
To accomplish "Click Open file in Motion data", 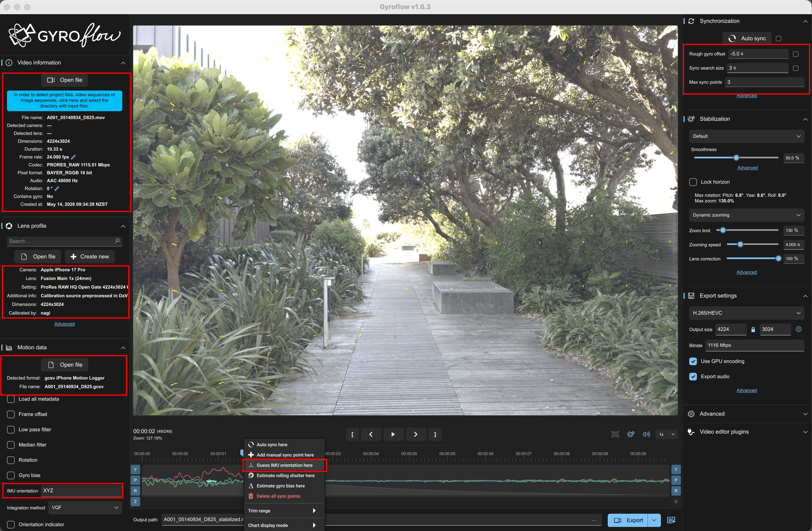I will (x=65, y=365).
